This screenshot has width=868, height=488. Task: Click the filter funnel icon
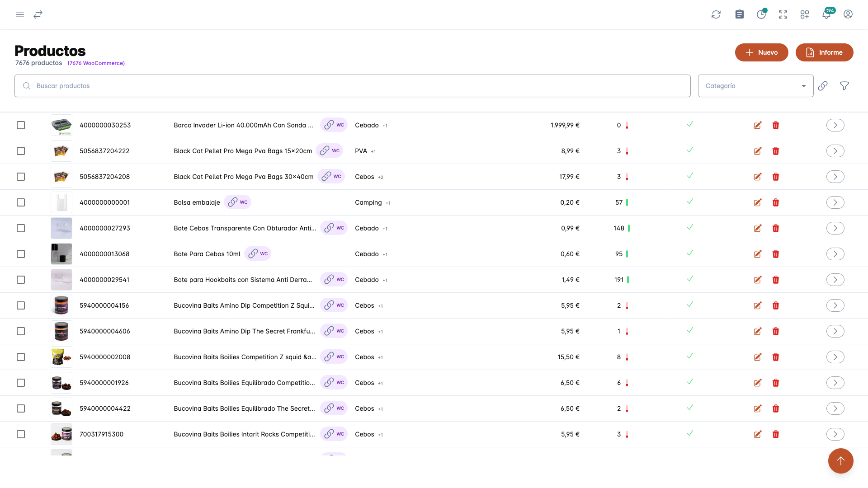(844, 86)
